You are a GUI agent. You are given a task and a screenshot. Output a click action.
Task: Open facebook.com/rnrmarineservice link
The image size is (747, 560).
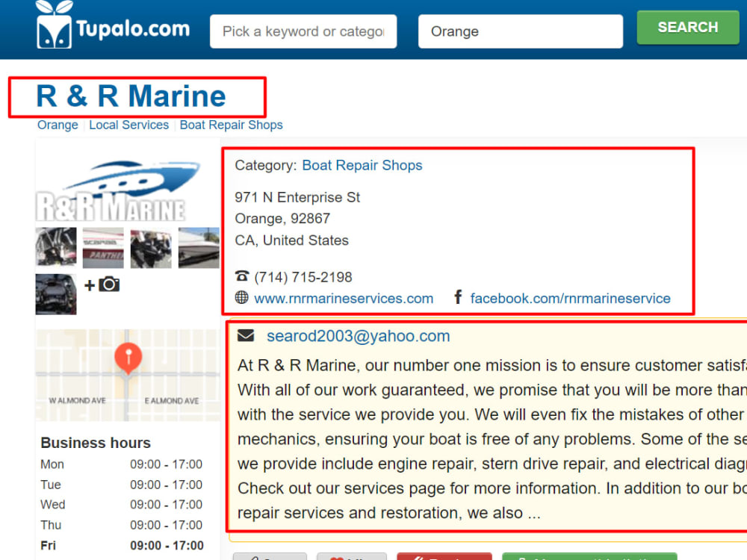pyautogui.click(x=570, y=299)
